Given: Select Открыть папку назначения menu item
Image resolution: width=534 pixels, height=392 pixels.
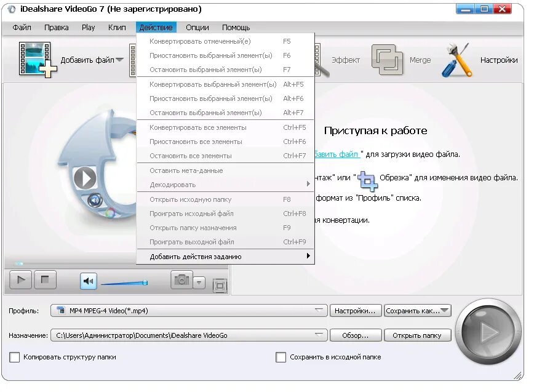Looking at the screenshot, I should coord(225,228).
